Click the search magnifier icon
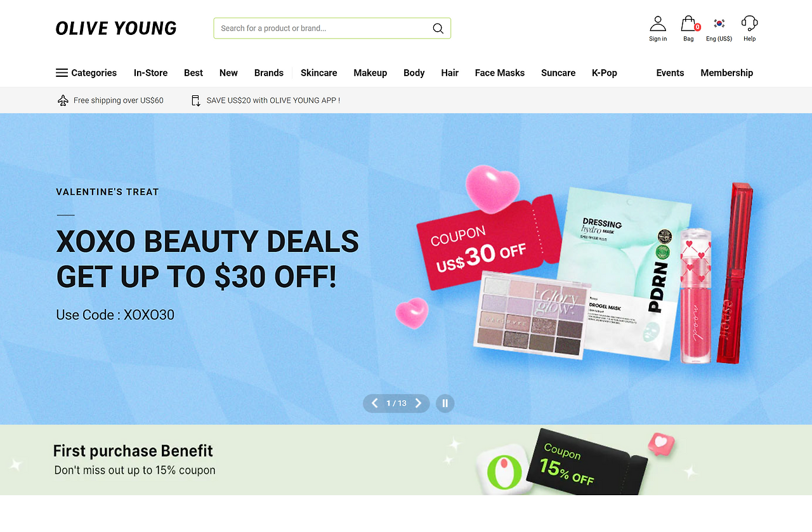 438,29
